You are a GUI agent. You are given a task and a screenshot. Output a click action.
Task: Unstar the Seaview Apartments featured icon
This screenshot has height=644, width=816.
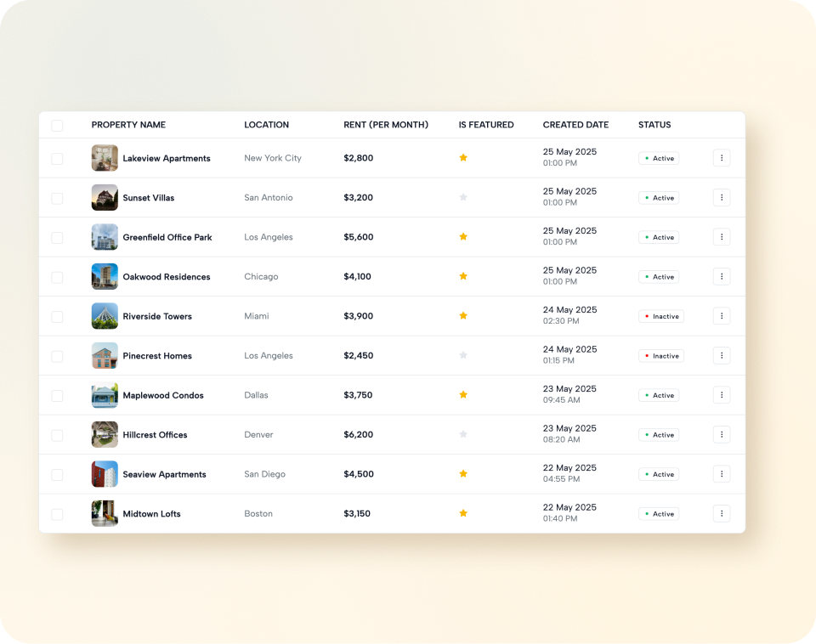pos(463,474)
